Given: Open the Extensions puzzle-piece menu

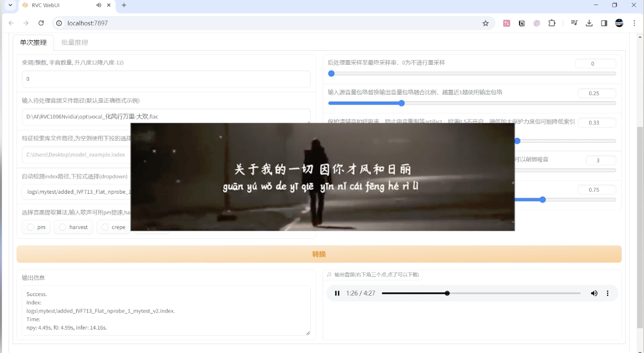Looking at the screenshot, I should click(552, 23).
